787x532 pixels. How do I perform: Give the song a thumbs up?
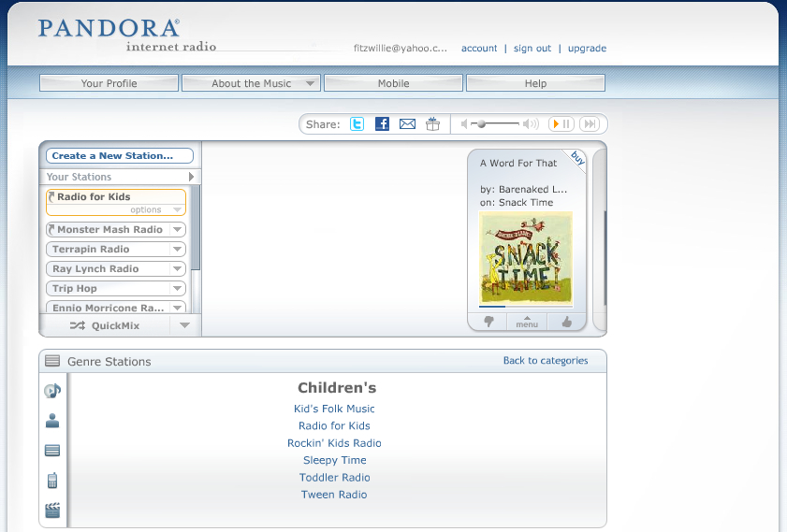point(567,322)
